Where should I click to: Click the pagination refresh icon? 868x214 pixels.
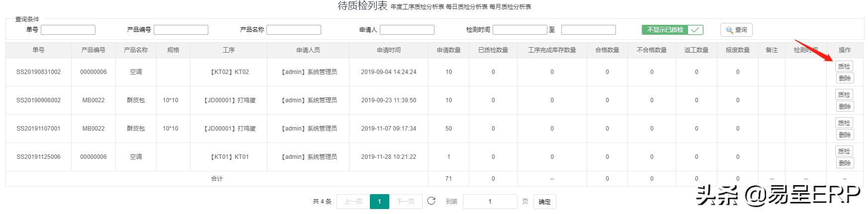[431, 201]
